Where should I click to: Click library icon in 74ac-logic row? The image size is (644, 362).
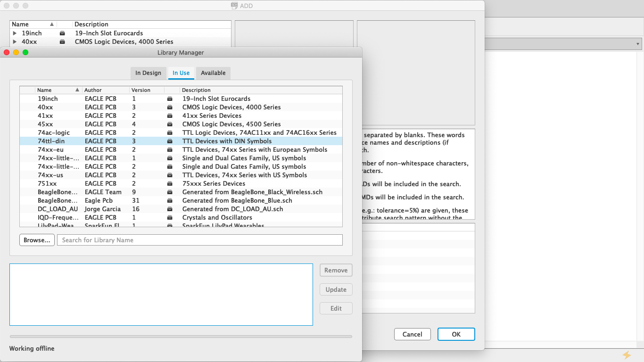[x=170, y=133]
